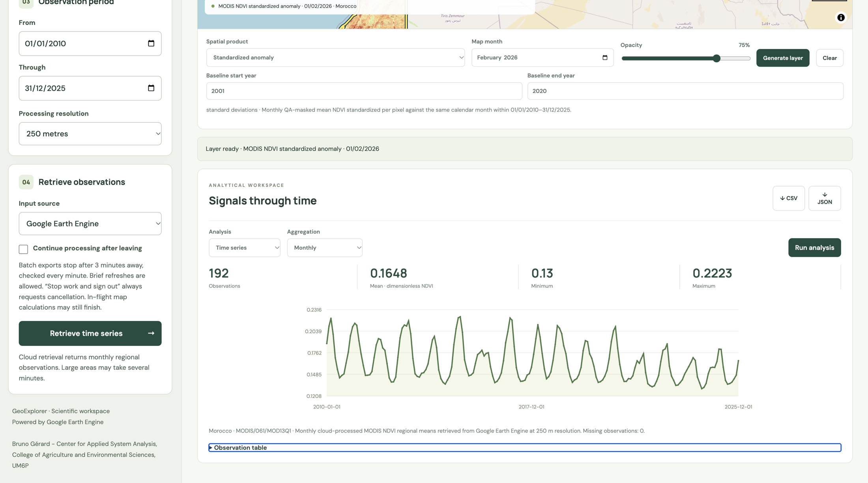Open the Input source dropdown

click(x=90, y=224)
